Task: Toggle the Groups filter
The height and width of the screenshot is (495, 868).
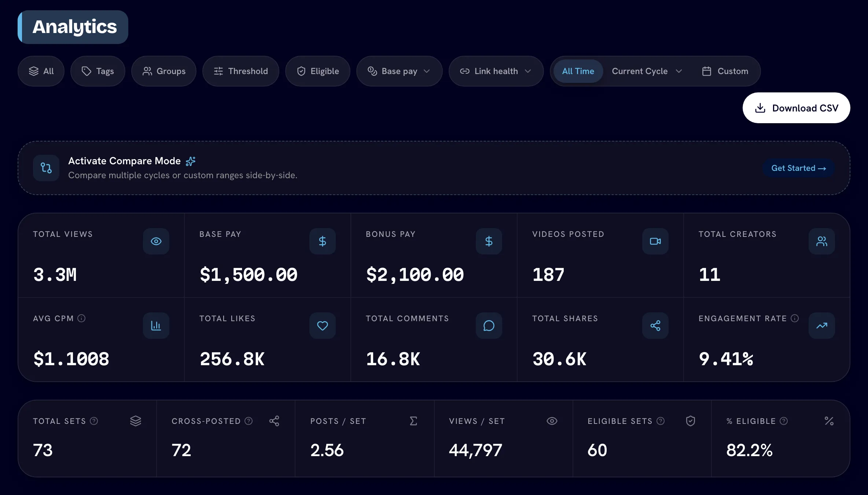Action: (x=164, y=71)
